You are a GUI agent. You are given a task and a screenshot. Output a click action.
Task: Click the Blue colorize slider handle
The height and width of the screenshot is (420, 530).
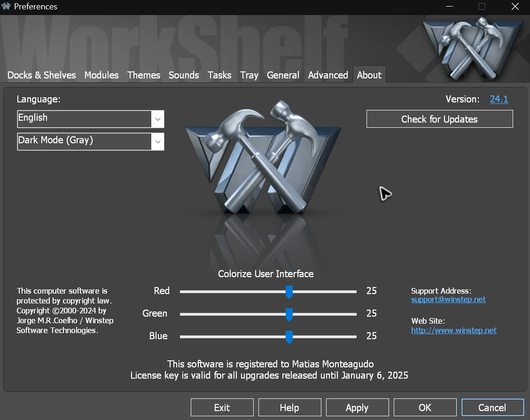(289, 337)
